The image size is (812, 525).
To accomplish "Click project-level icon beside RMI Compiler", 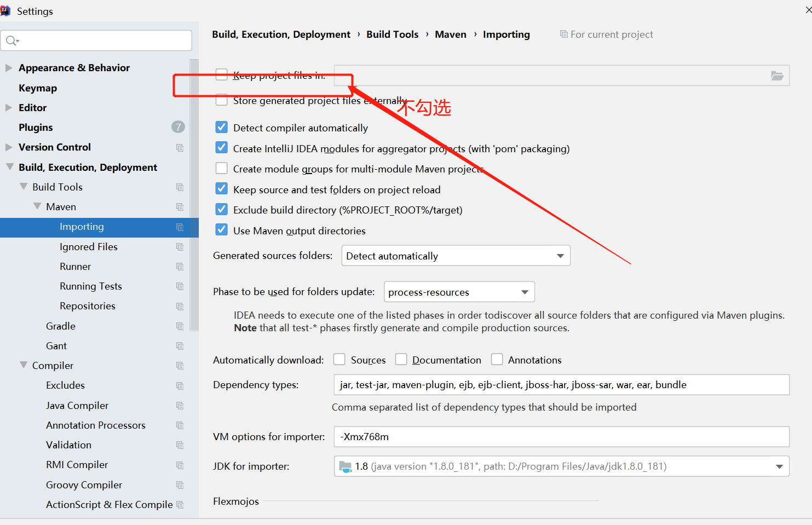I will pos(180,465).
